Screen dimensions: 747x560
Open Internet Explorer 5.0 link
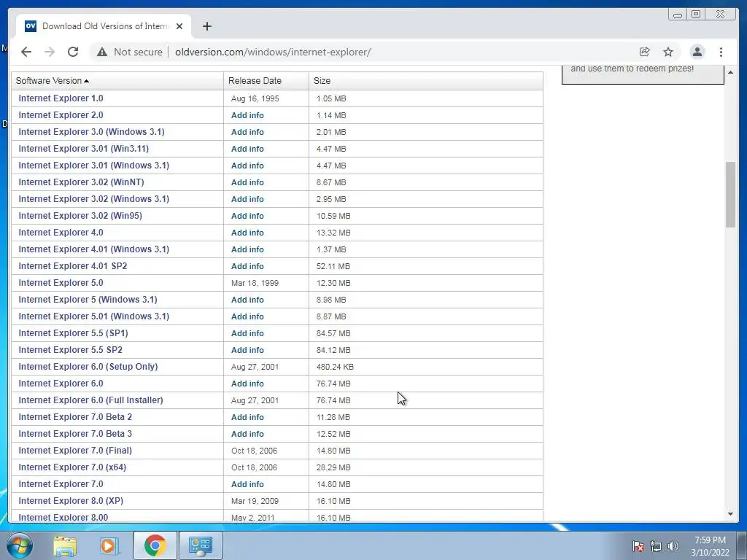click(61, 282)
